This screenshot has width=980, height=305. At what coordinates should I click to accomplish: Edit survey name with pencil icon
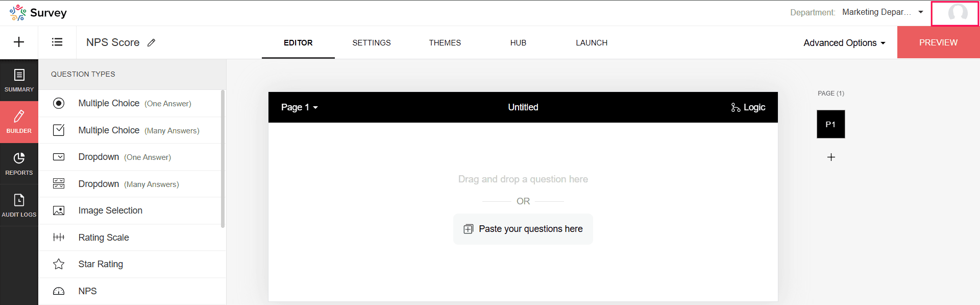coord(151,43)
